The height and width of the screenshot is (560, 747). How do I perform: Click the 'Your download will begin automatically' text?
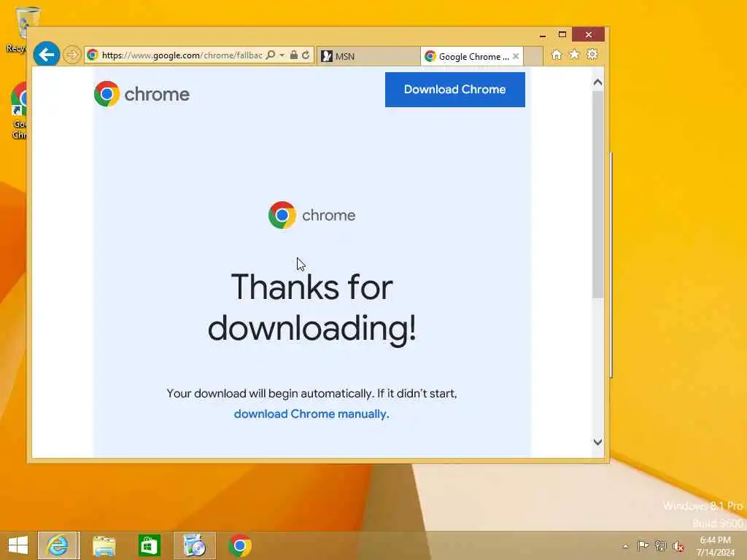pyautogui.click(x=311, y=393)
